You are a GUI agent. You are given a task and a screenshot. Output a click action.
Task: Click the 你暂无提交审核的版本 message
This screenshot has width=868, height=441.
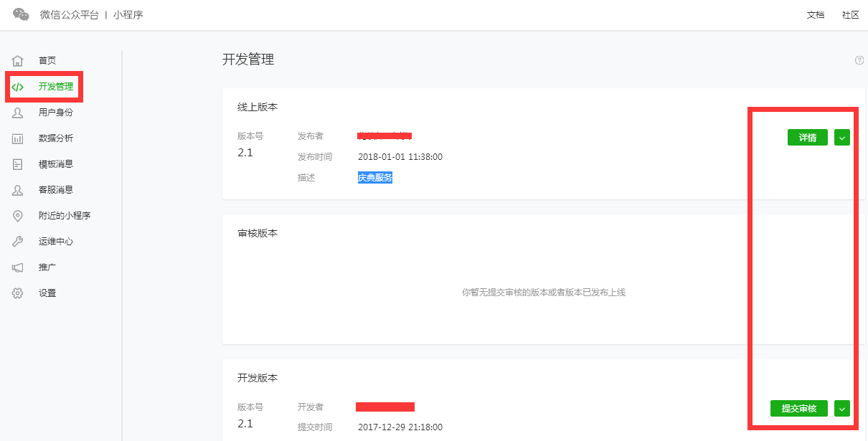(x=544, y=293)
